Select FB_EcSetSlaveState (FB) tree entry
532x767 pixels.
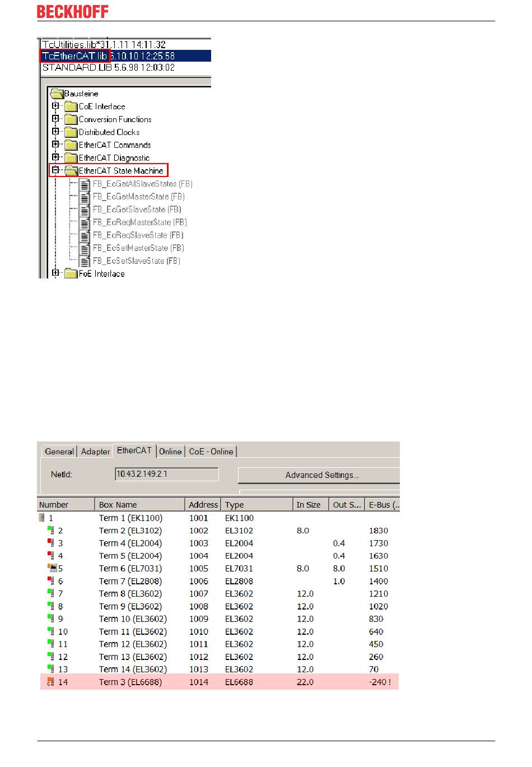click(x=137, y=261)
